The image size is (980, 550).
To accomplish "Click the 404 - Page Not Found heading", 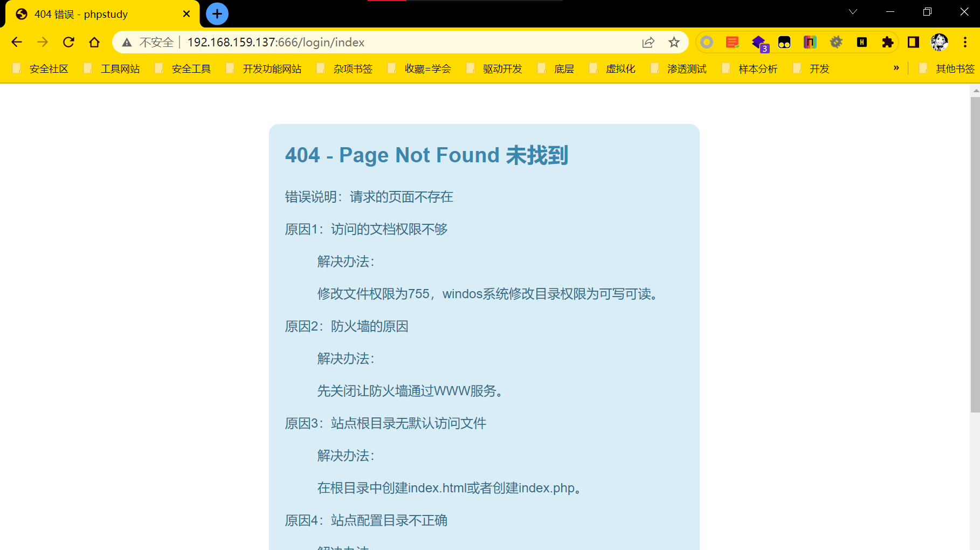I will (x=426, y=155).
